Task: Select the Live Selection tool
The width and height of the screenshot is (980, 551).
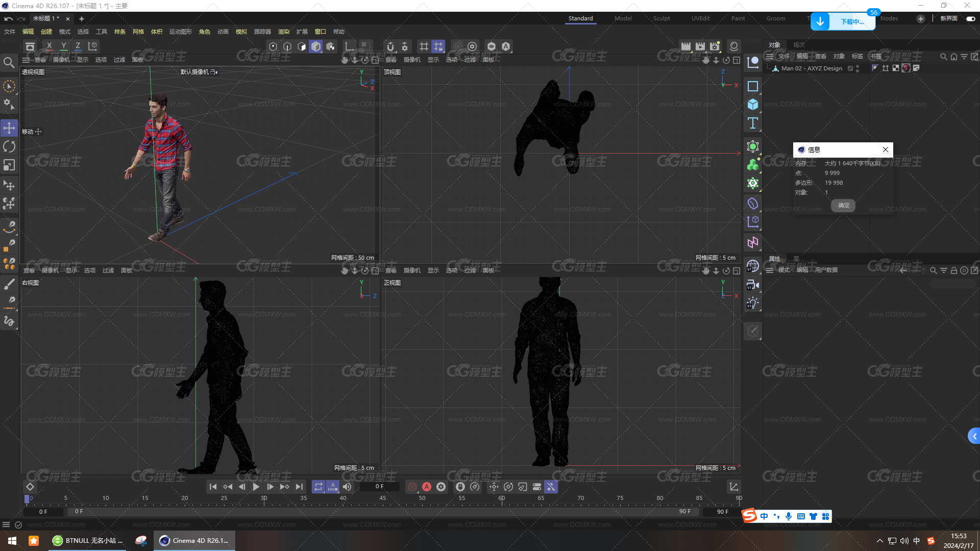Action: [x=9, y=86]
